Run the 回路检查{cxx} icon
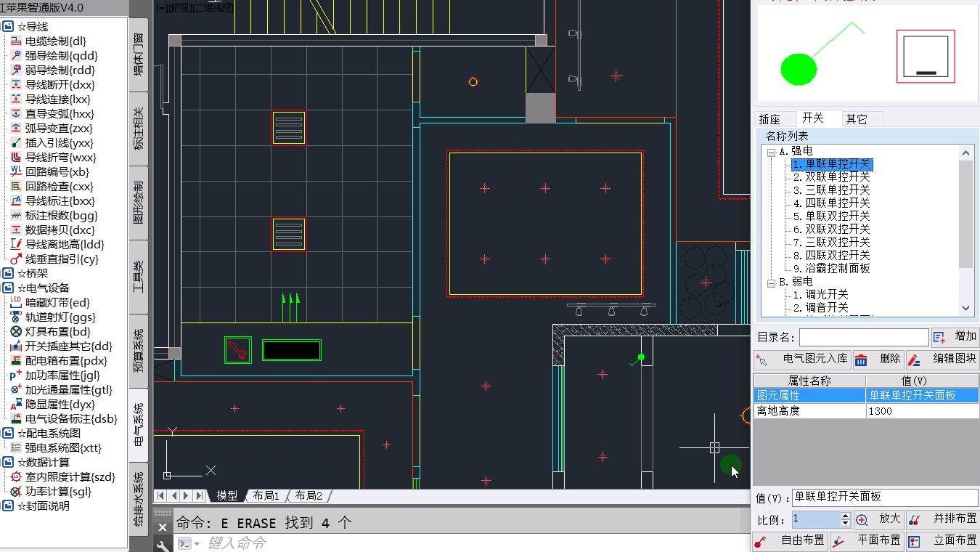The width and height of the screenshot is (980, 552). tap(16, 187)
